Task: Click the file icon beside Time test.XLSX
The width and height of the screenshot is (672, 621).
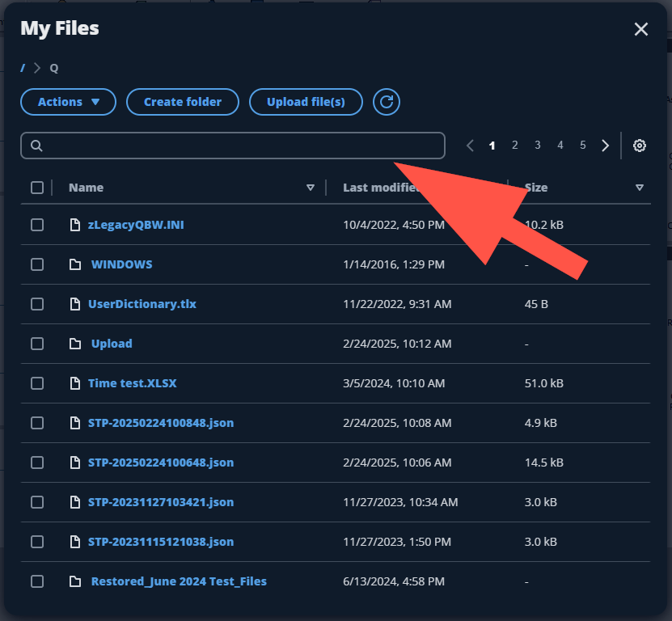Action: [x=75, y=383]
